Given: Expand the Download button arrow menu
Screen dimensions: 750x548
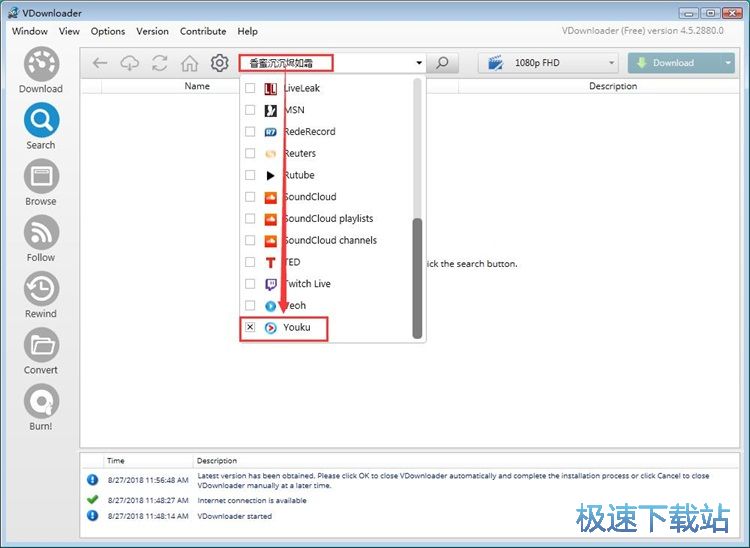Looking at the screenshot, I should click(728, 63).
